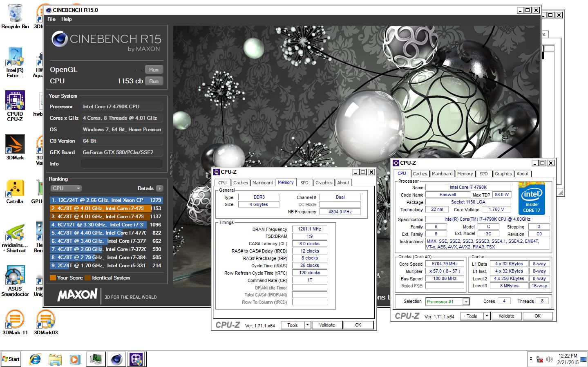
Task: Select the 1137 score ranking row
Action: (x=106, y=216)
